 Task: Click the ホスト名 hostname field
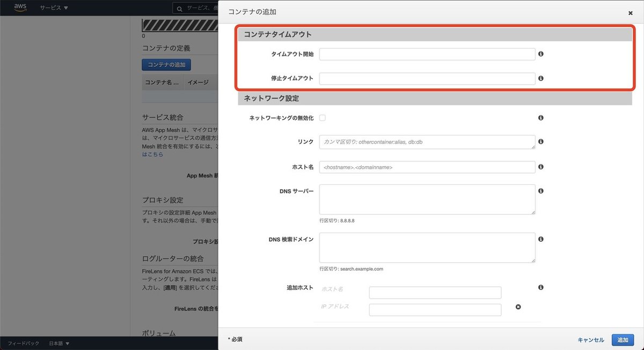click(x=427, y=167)
